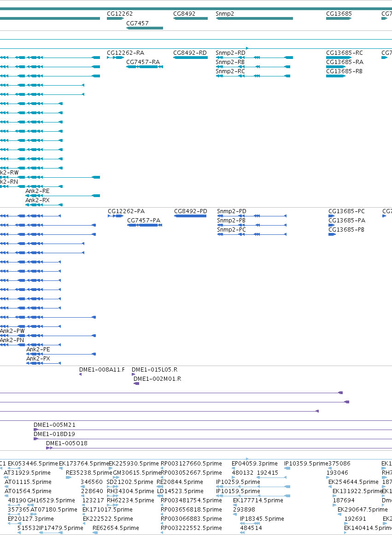Click EST IP18345.5prime
This screenshot has width=392, height=535.
[262, 518]
